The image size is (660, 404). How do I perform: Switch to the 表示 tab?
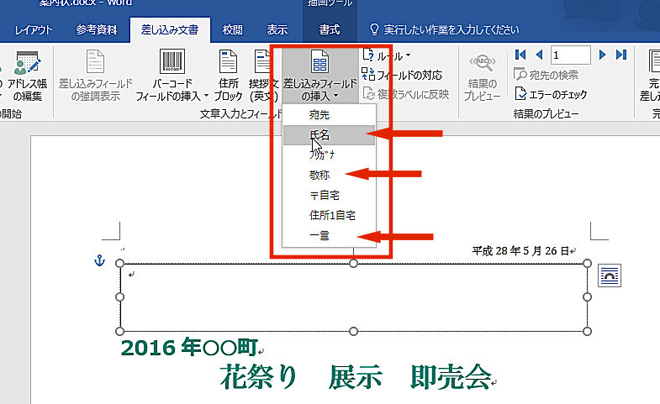tap(277, 30)
